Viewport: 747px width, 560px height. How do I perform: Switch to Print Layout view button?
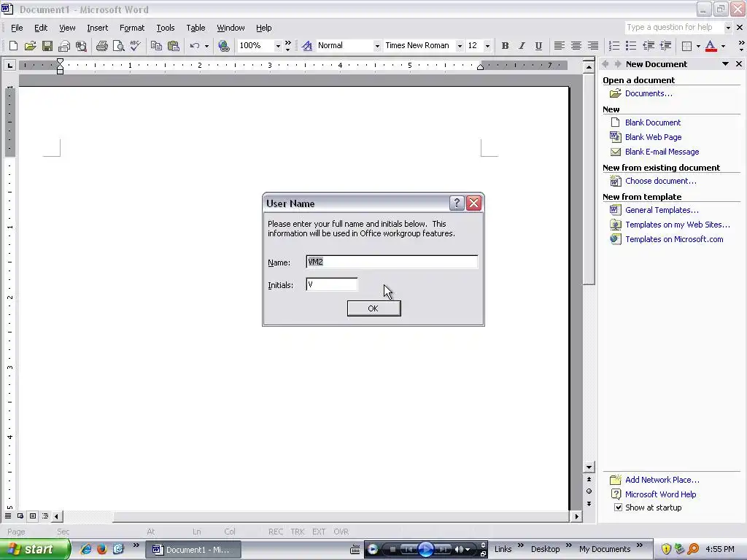pyautogui.click(x=32, y=516)
